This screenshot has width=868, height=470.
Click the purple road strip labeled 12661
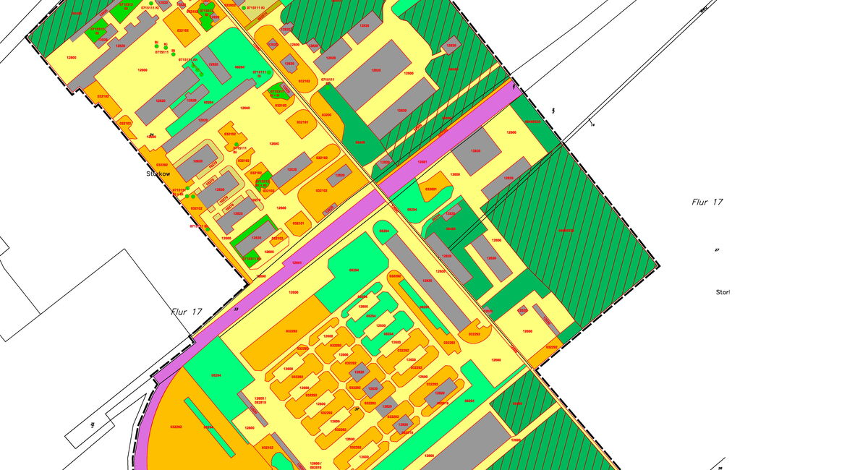click(x=296, y=263)
